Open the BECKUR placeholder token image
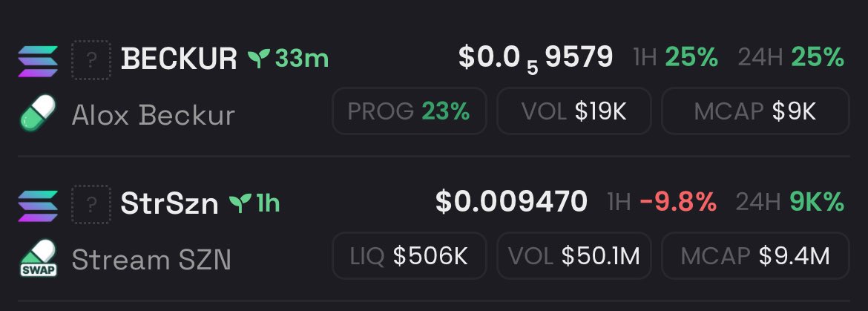Screen dimensions: 868x311 tap(91, 60)
